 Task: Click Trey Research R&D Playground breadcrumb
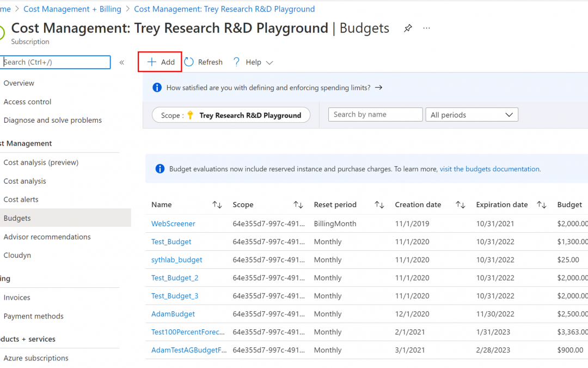(x=224, y=9)
